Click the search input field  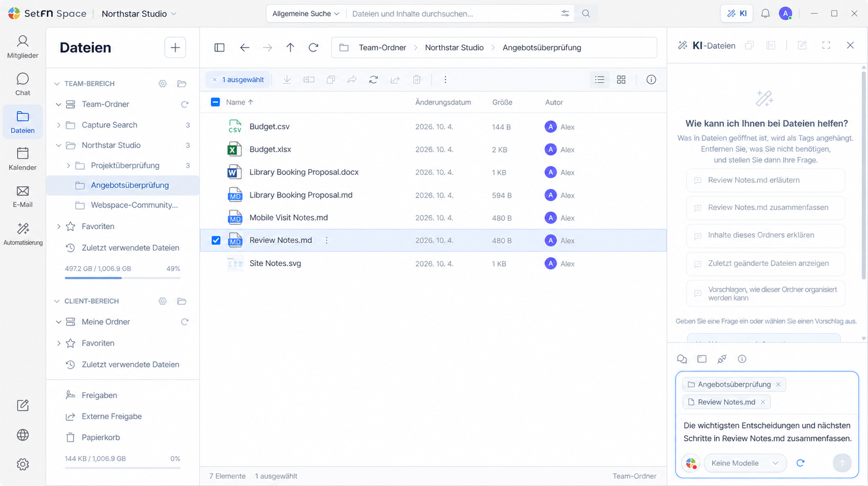(x=453, y=13)
